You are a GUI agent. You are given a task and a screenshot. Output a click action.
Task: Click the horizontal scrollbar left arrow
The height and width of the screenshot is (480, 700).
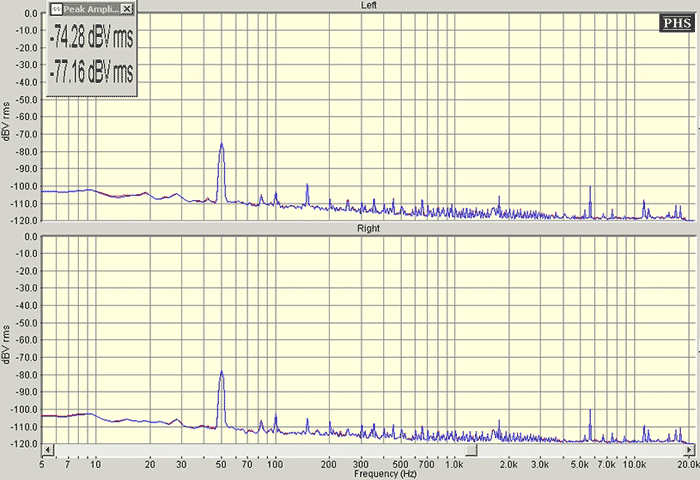pos(48,450)
